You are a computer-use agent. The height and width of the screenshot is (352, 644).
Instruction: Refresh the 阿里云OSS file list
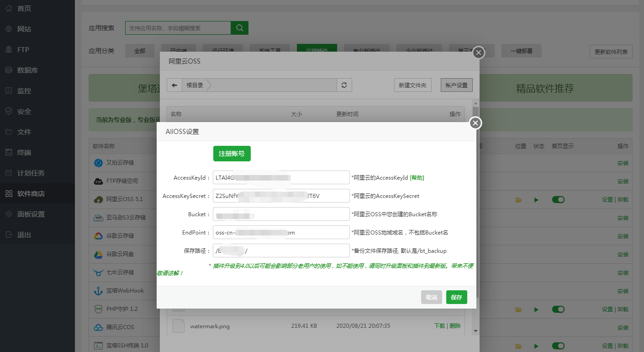click(344, 85)
